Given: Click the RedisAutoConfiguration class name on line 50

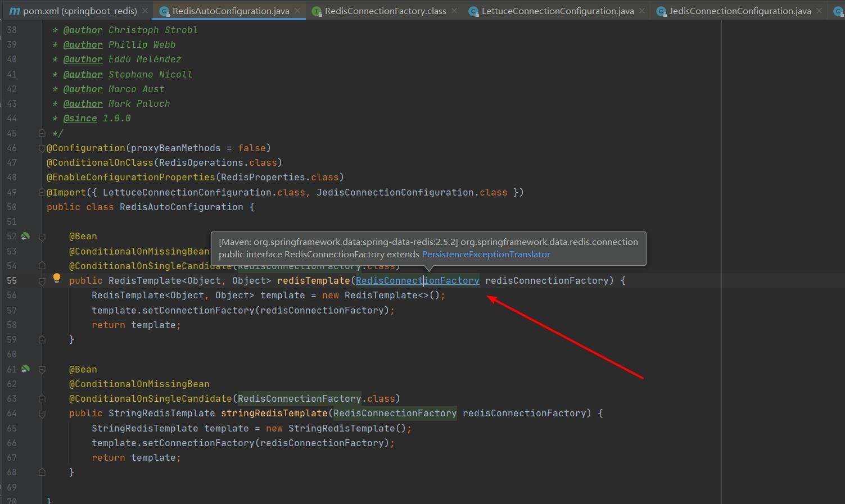Looking at the screenshot, I should coord(182,207).
